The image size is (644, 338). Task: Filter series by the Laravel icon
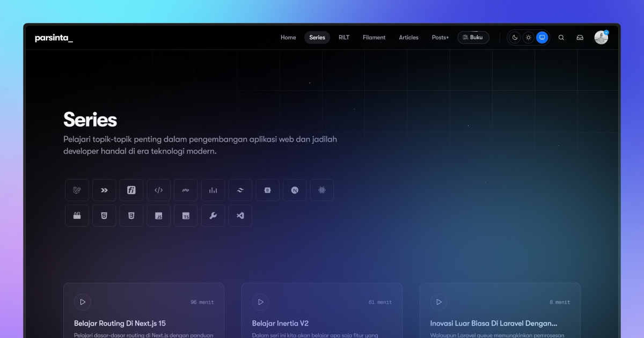tap(77, 190)
